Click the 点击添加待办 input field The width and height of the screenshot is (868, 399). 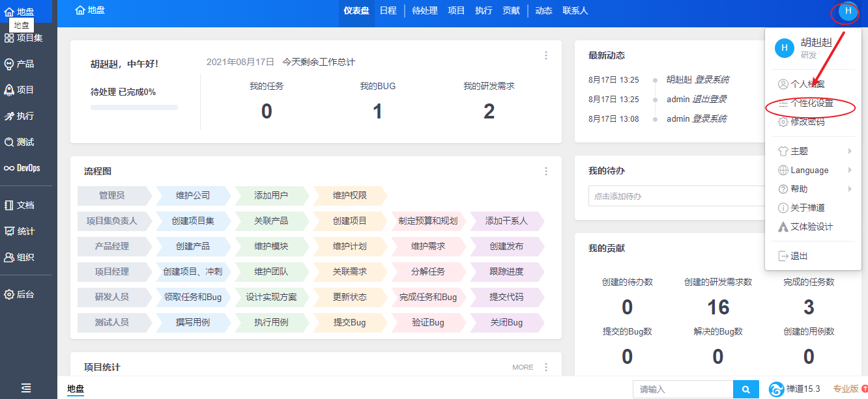point(674,196)
